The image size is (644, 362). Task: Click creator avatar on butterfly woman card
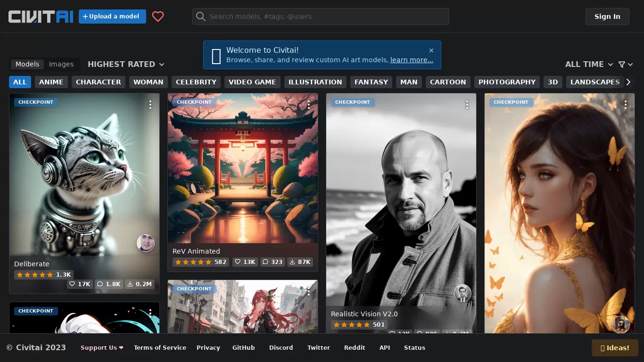tap(621, 324)
